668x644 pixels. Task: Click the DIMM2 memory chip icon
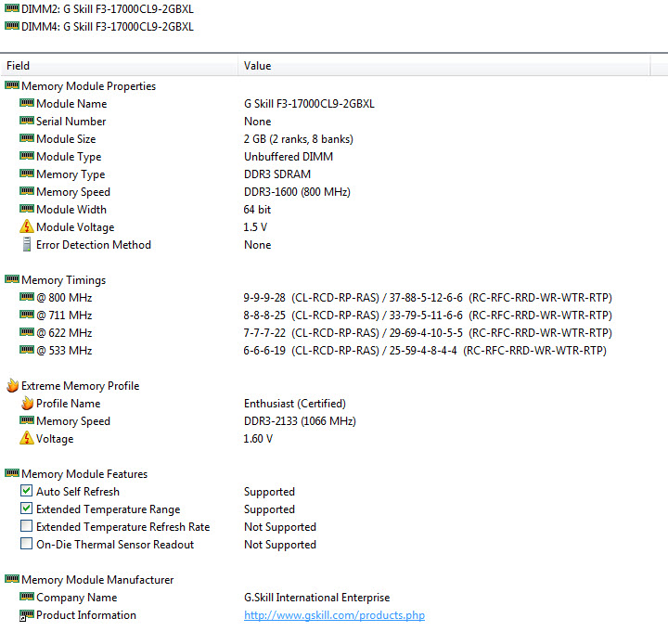pyautogui.click(x=12, y=8)
